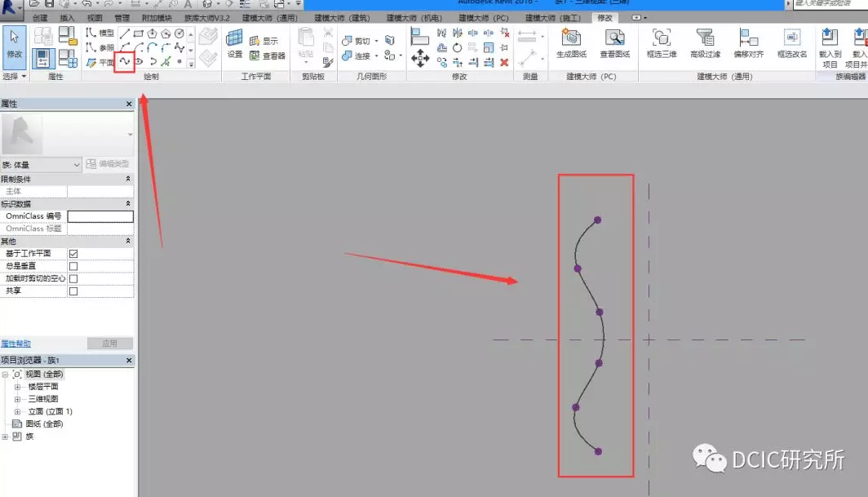Select the Pin tool icon
The height and width of the screenshot is (497, 868).
(x=504, y=47)
